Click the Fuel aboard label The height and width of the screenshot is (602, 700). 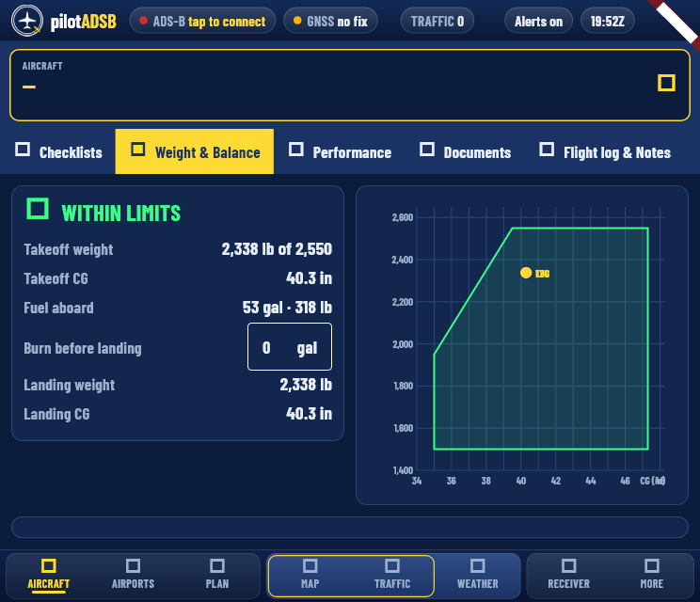click(58, 308)
